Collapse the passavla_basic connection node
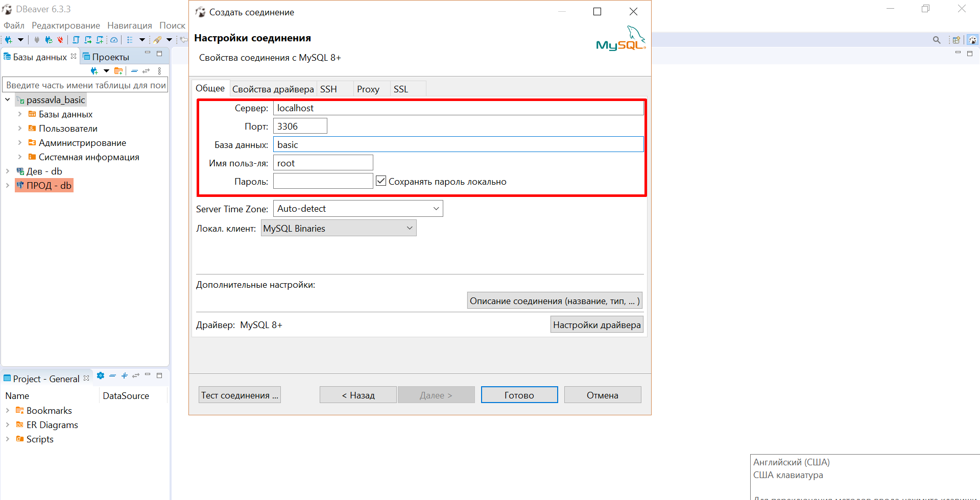This screenshot has width=980, height=500. 8,99
